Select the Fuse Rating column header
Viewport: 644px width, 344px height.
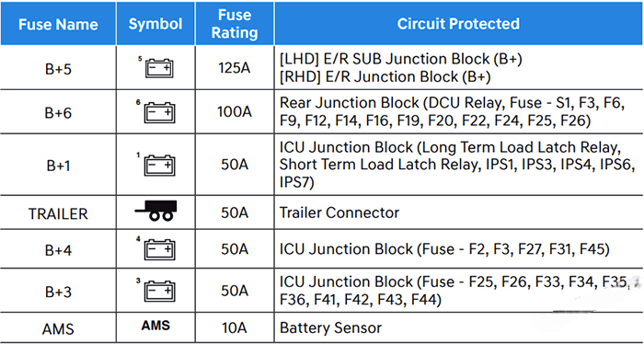click(235, 24)
